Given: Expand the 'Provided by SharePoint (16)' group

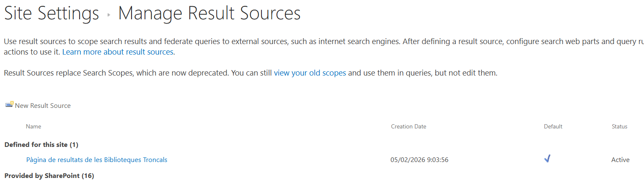Looking at the screenshot, I should pos(49,176).
